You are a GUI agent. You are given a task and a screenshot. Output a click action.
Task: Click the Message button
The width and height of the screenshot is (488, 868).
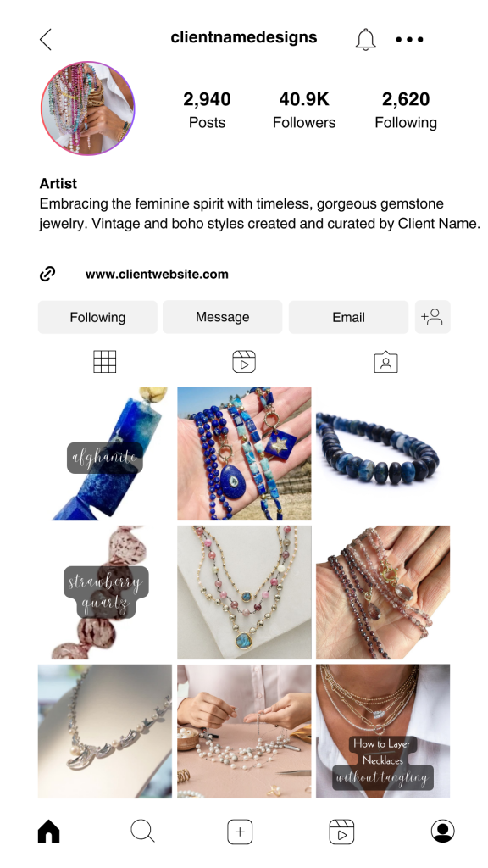(x=223, y=317)
